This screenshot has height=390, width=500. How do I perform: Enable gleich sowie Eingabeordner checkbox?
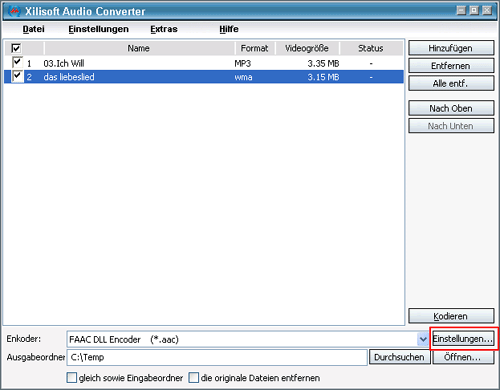click(x=71, y=378)
